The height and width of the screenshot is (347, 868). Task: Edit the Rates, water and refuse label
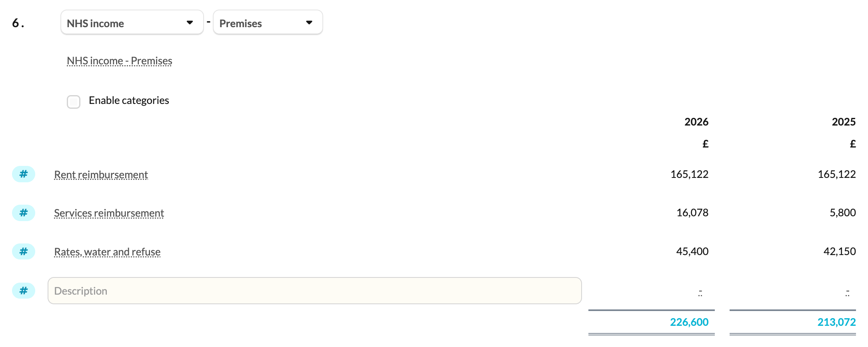pos(107,252)
